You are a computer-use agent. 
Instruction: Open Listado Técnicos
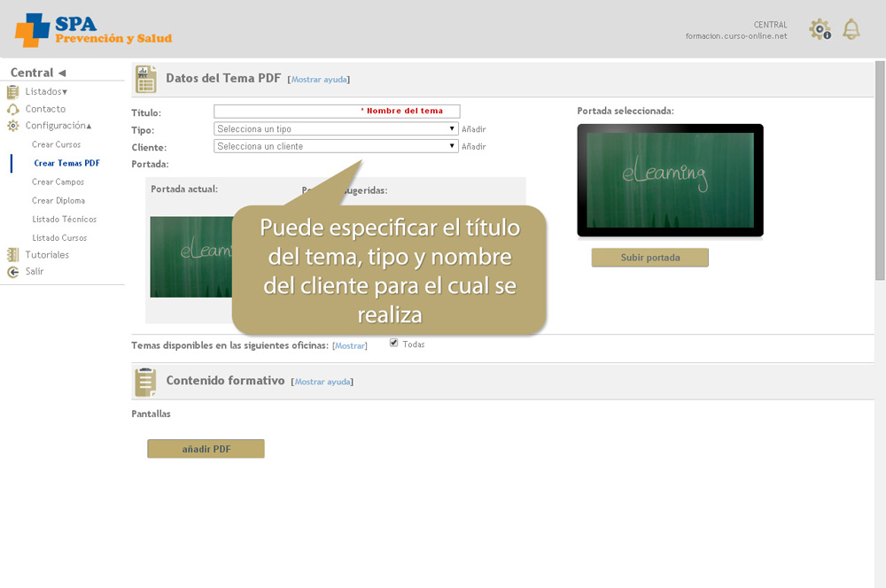(64, 219)
